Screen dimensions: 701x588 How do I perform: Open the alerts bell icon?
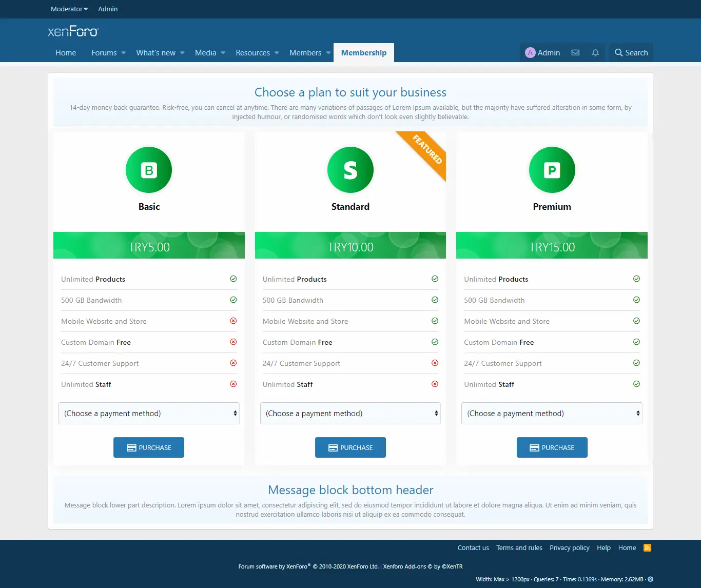595,53
